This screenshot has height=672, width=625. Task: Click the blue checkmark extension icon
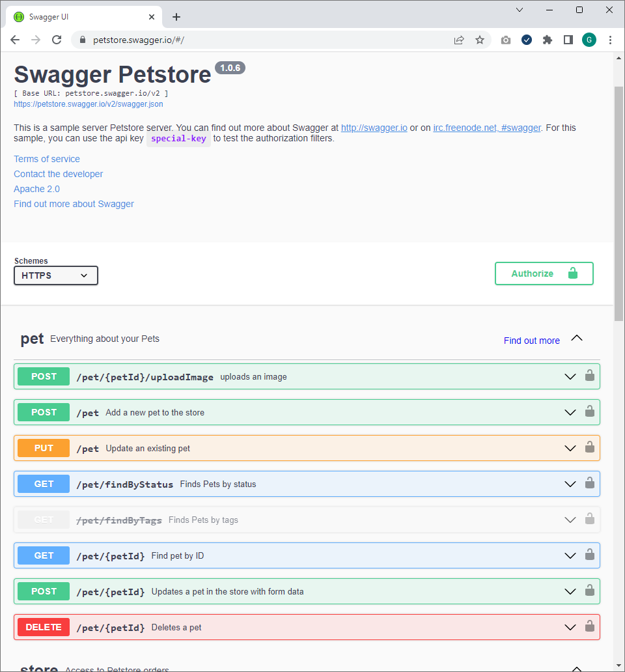click(x=527, y=40)
